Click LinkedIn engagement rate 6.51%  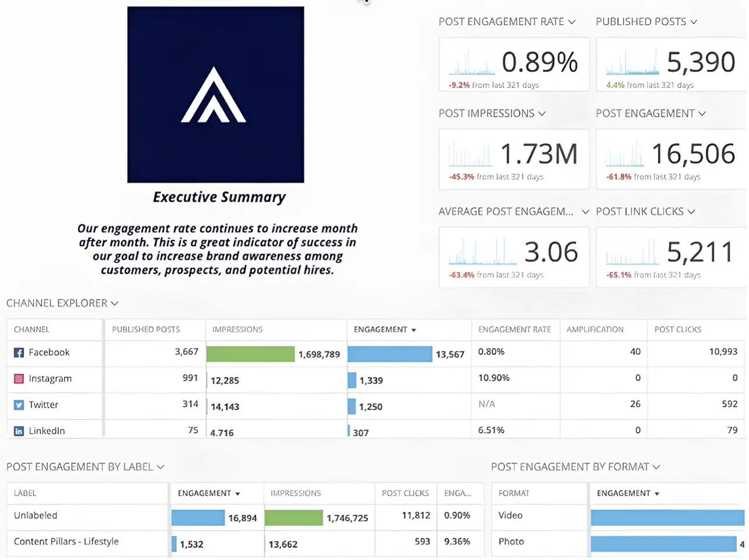[491, 431]
